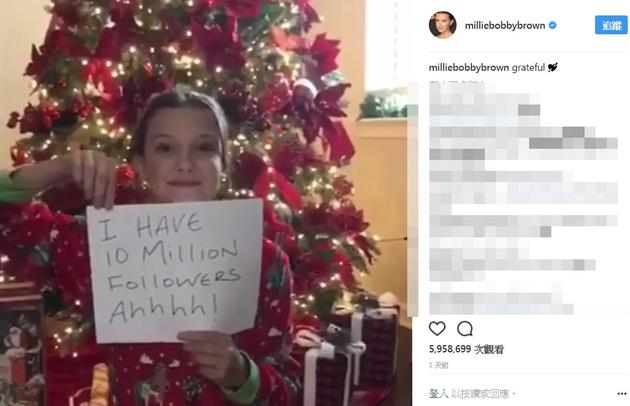Play the video on the girl's face
Viewport: 630px width, 406px height.
pos(181,153)
